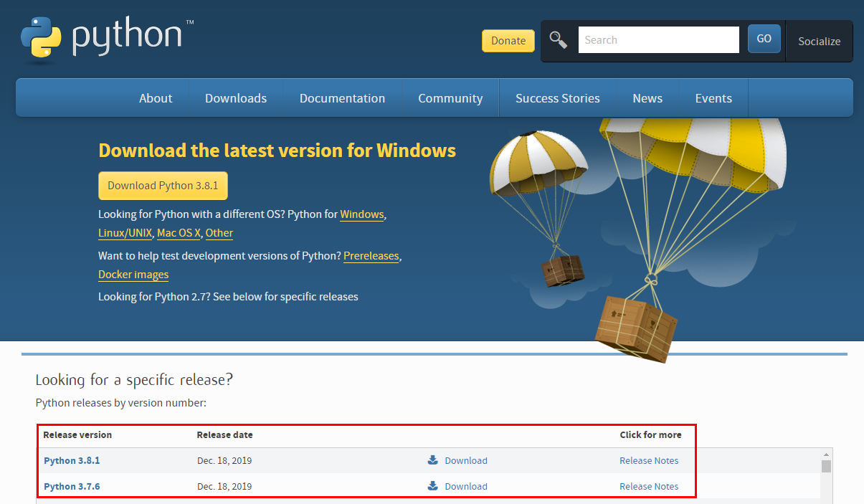Focus the Search input field
The width and height of the screenshot is (864, 504).
[658, 40]
